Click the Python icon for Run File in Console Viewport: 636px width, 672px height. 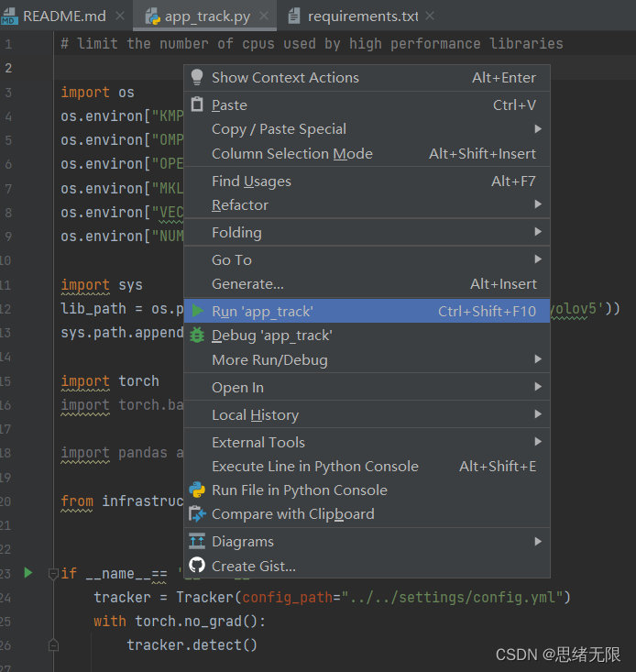click(x=197, y=490)
